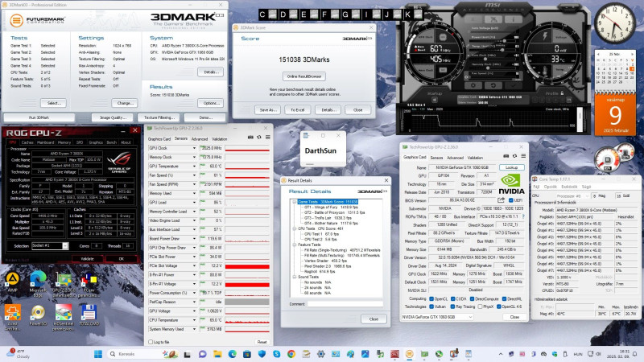Open the GPU selection dropdown in GPU-Z
The image size is (644, 362).
pyautogui.click(x=437, y=317)
